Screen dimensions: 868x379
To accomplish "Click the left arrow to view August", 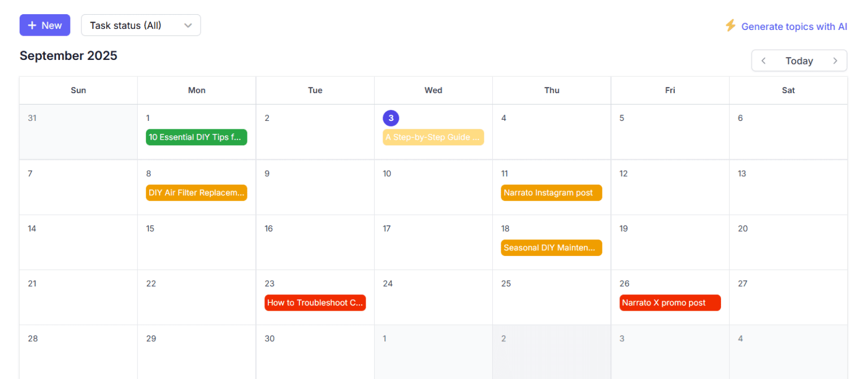I will (763, 60).
